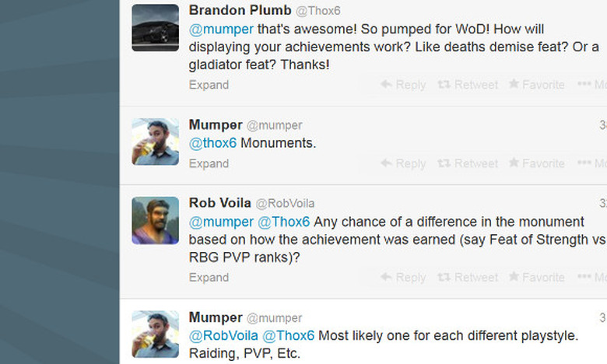The width and height of the screenshot is (607, 364).
Task: Reply to Mumper's Monuments tweet
Action: click(x=403, y=163)
